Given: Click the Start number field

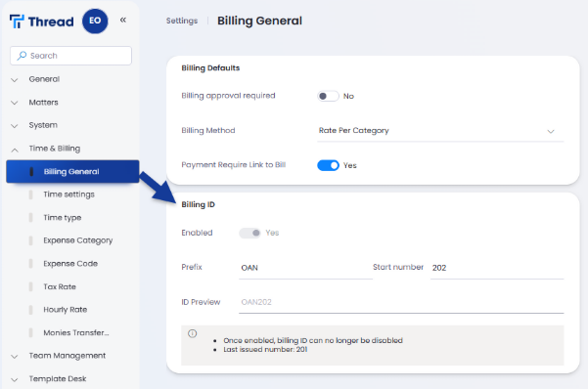Looking at the screenshot, I should click(497, 268).
